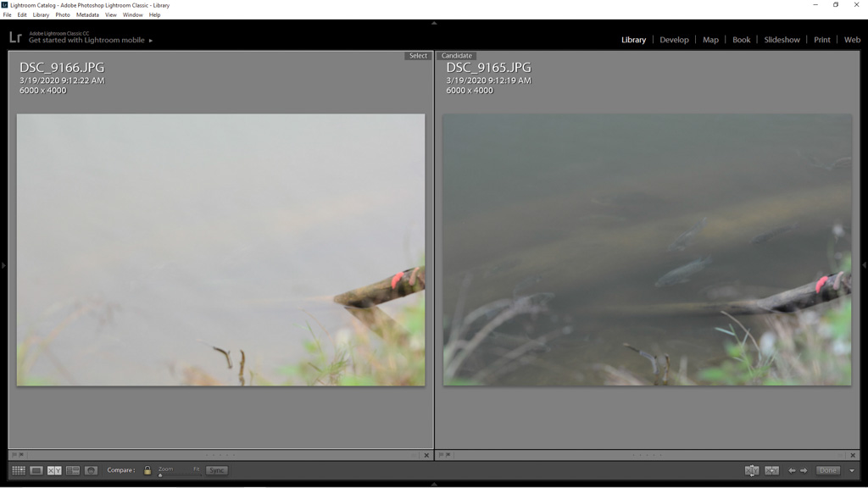This screenshot has height=488, width=868.
Task: Switch to Grid view
Action: (x=18, y=470)
